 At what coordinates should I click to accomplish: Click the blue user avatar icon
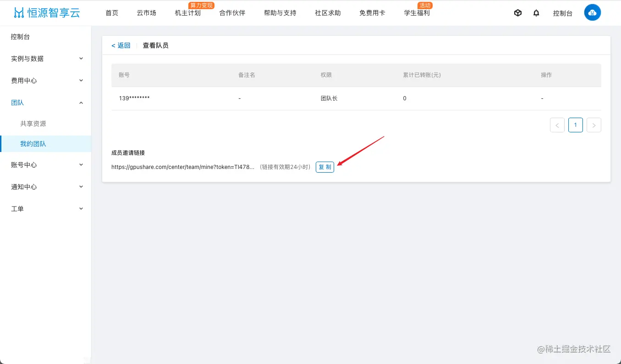click(x=593, y=13)
